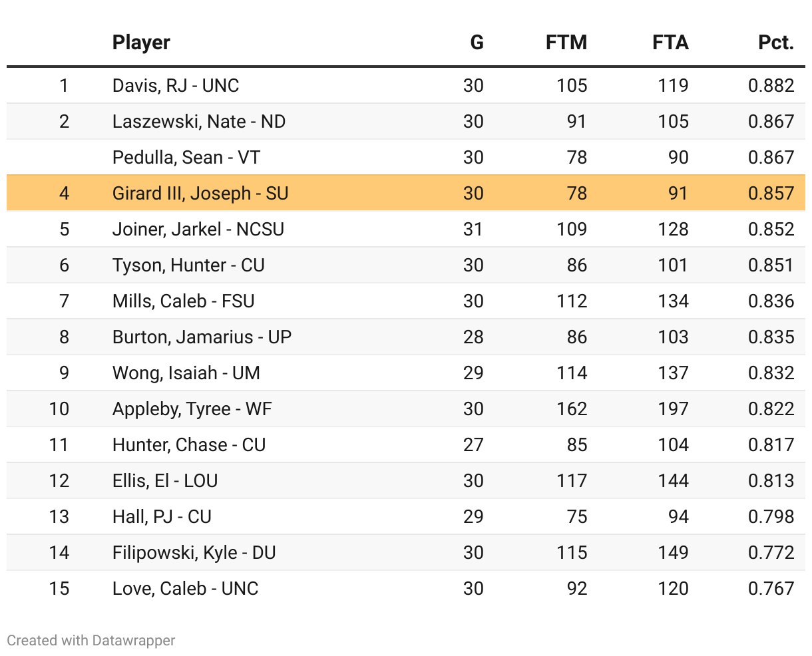Viewport: 812px width, 656px height.
Task: Select Joiner, Jarkel - NCSU entry
Action: [x=198, y=230]
